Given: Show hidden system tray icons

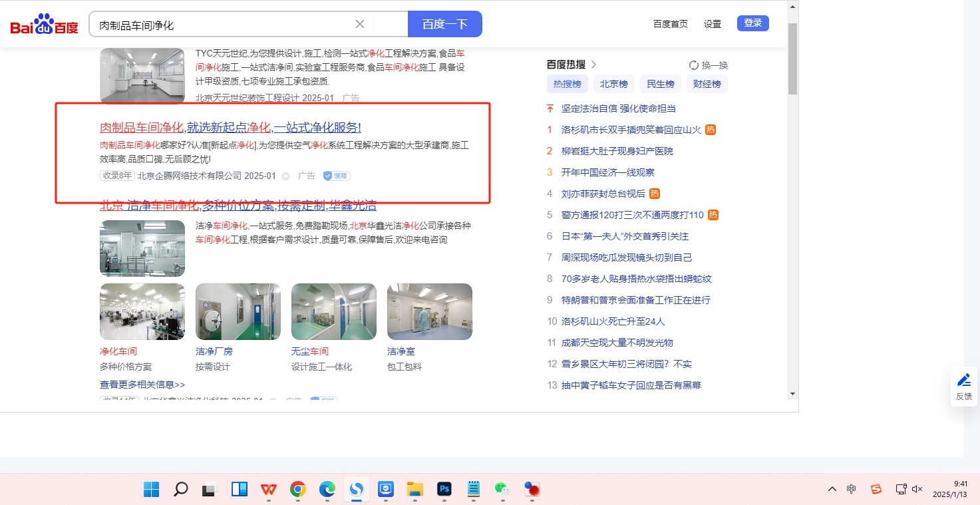Looking at the screenshot, I should [x=832, y=490].
